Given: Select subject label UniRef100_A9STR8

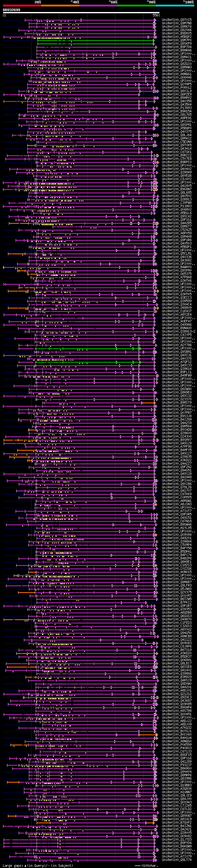Looking at the screenshot, I should [x=177, y=711].
